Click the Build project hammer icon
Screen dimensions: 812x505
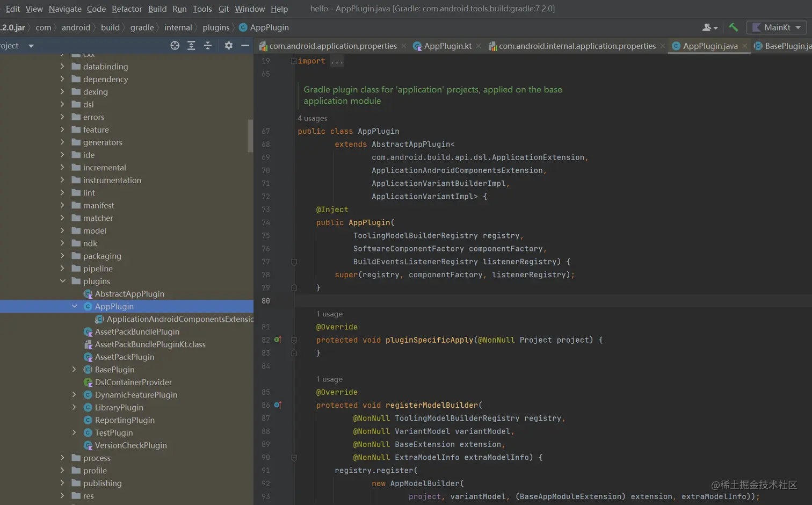point(733,27)
